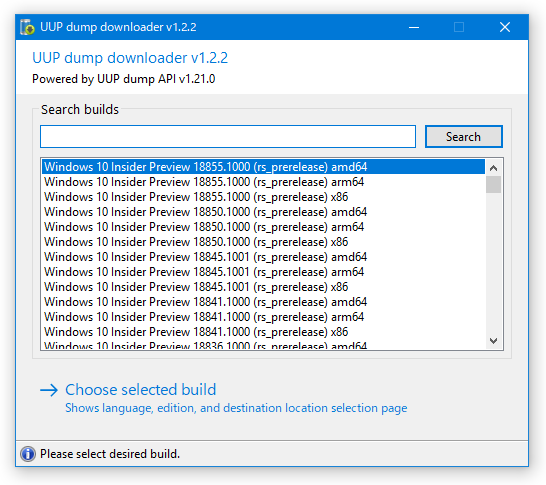Click the blue arrow icon beside Choose selected build
The image size is (546, 485).
click(49, 390)
